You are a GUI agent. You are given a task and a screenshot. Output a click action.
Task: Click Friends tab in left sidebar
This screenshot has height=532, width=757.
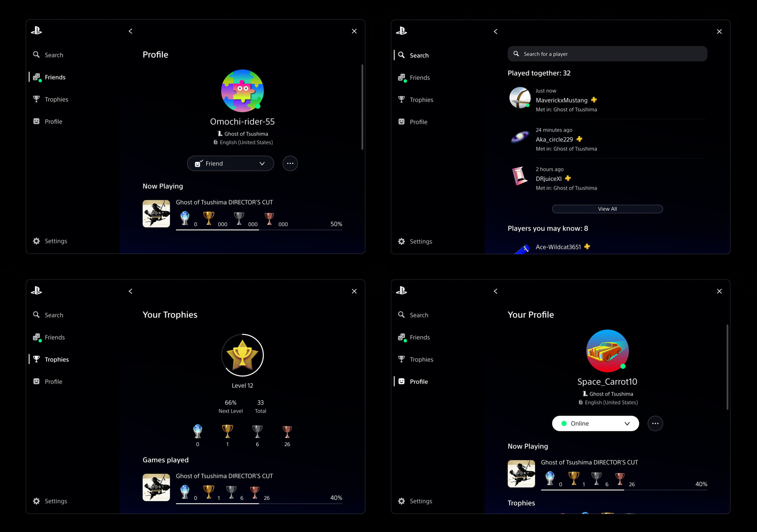click(x=55, y=77)
